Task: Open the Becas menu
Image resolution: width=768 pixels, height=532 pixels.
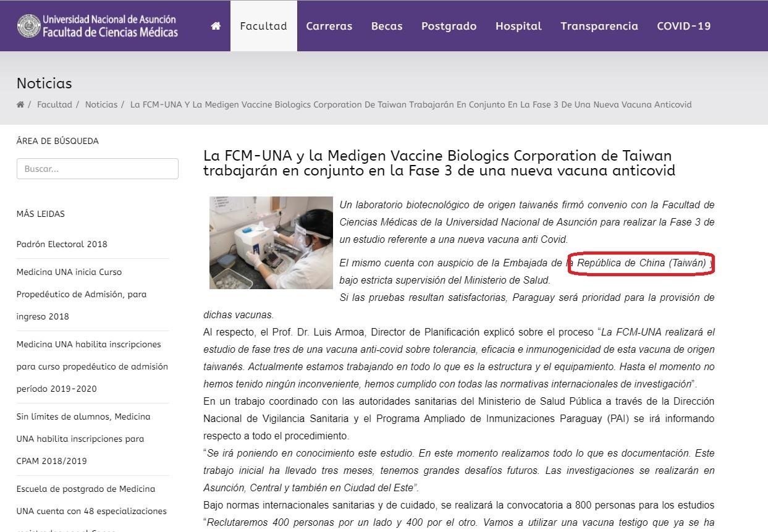Action: [387, 26]
